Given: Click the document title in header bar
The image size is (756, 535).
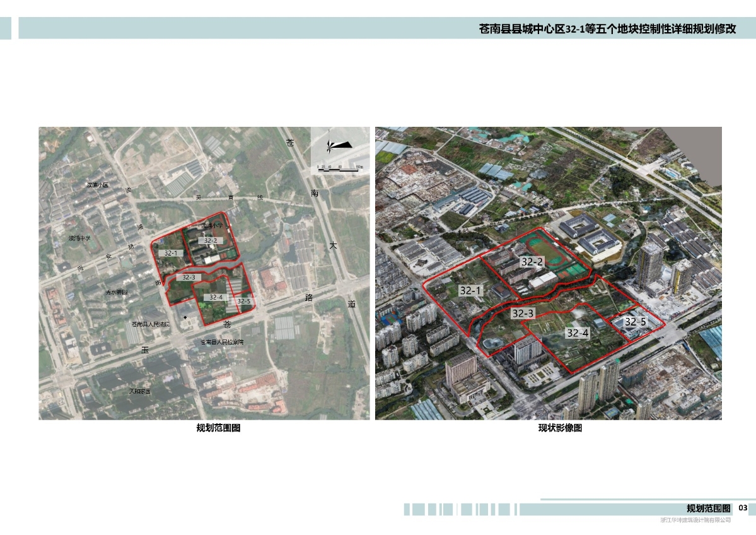Looking at the screenshot, I should (607, 29).
